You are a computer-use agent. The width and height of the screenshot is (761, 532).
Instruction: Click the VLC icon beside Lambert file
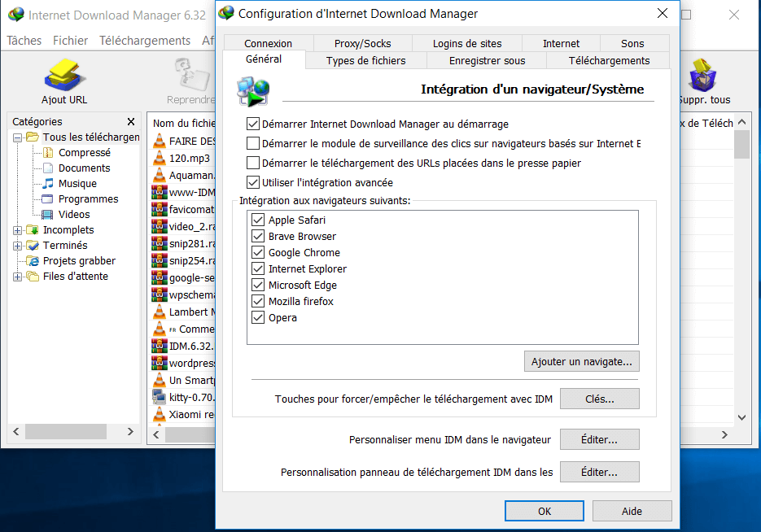pos(160,312)
